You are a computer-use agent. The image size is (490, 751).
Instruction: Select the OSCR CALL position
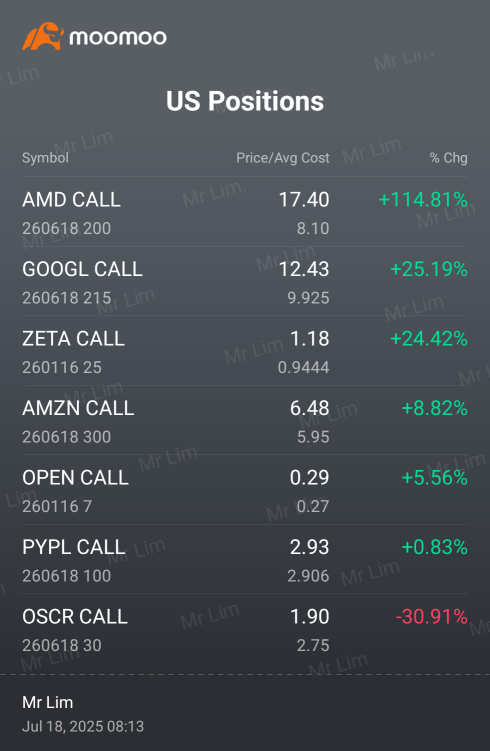point(245,628)
